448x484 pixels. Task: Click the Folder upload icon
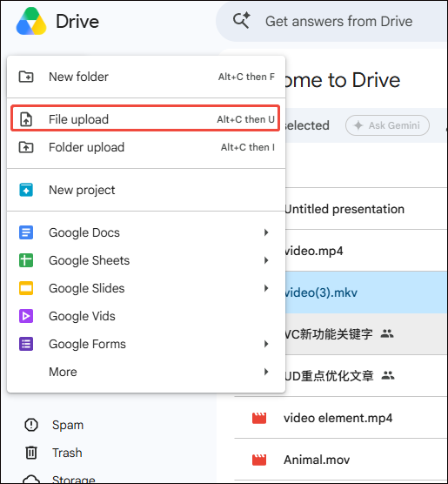click(x=26, y=147)
